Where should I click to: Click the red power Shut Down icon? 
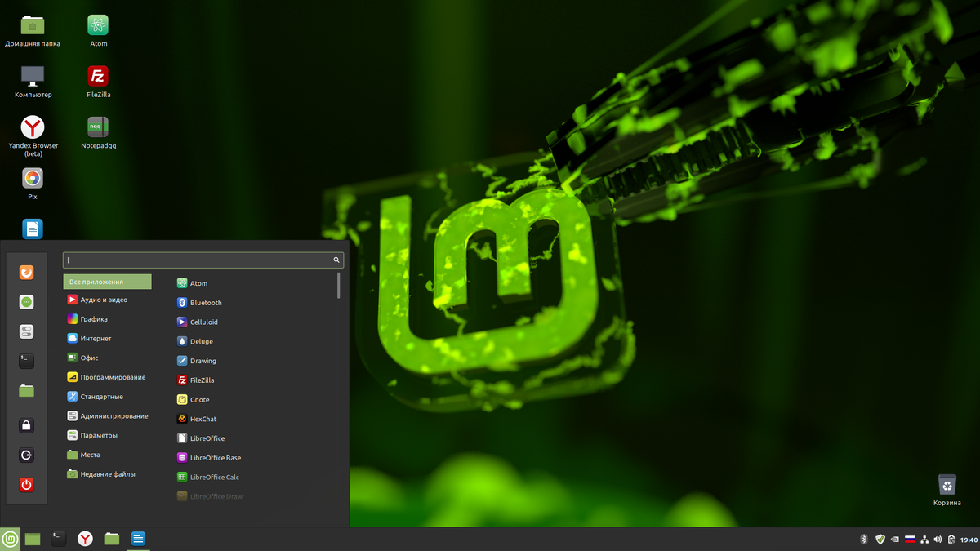point(27,485)
